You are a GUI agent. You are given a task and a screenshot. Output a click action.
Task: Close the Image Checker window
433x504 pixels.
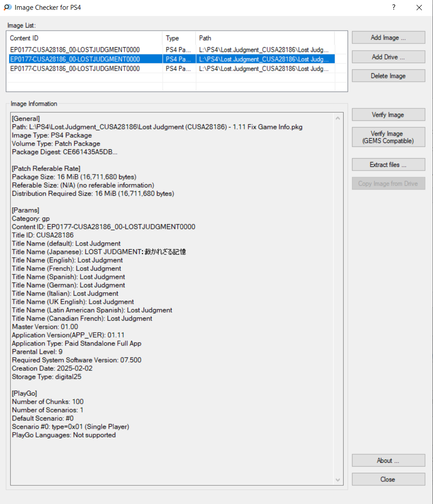point(419,8)
